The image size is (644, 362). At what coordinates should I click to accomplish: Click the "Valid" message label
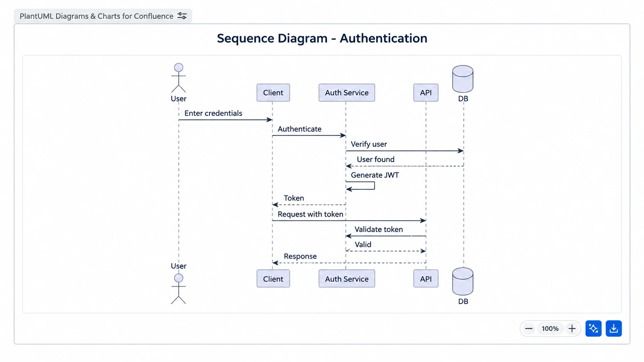pos(363,244)
